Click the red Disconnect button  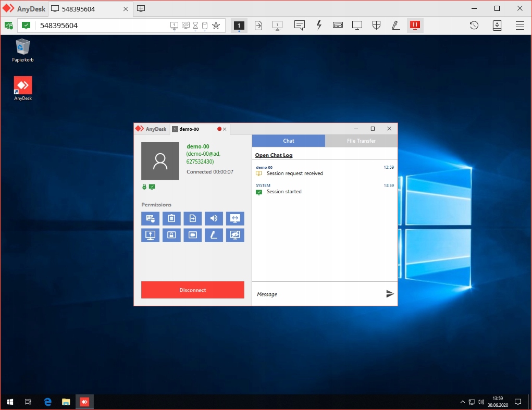click(x=192, y=290)
